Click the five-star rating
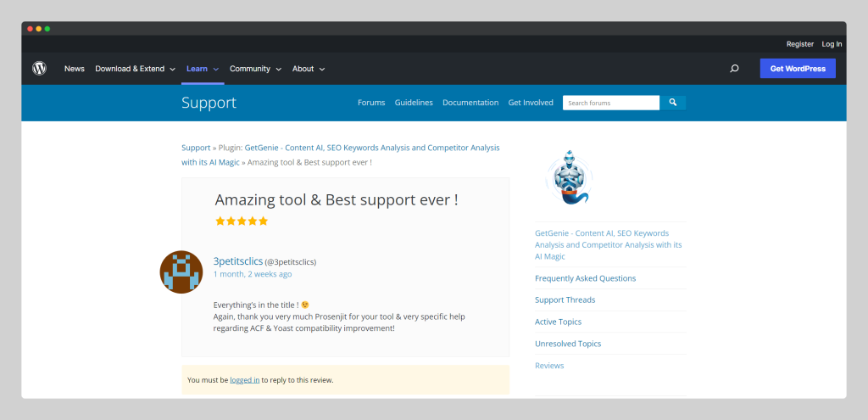The image size is (868, 420). point(242,221)
